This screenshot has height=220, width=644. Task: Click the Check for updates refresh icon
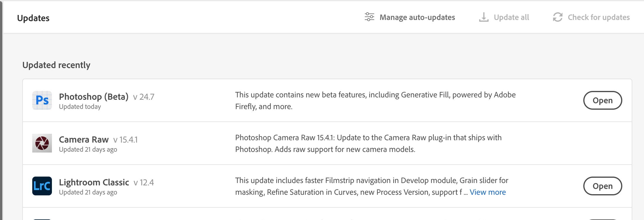click(557, 17)
